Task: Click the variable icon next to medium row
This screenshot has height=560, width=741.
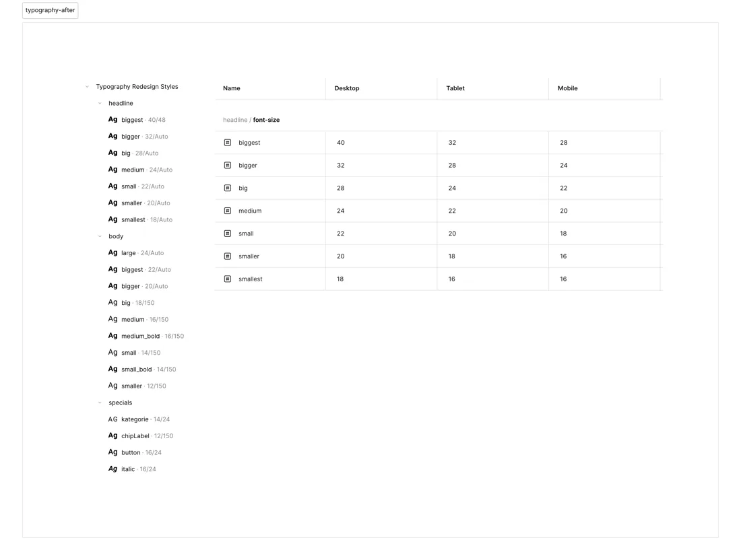Action: point(227,211)
